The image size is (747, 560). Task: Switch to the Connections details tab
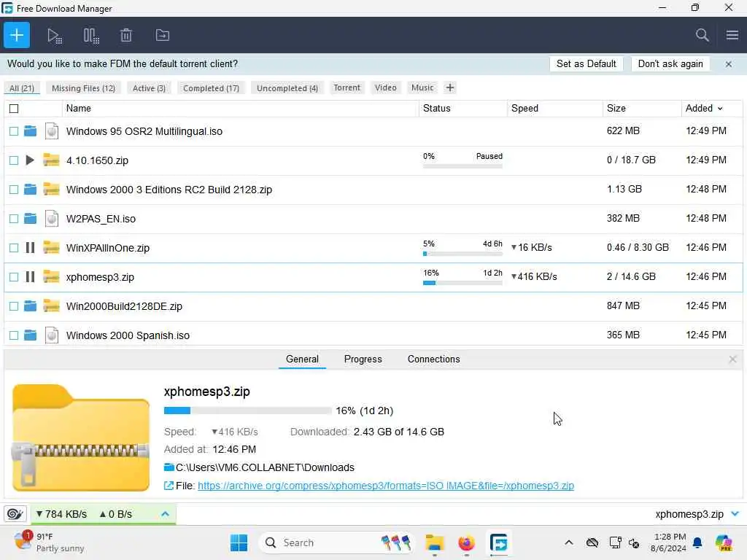pyautogui.click(x=433, y=359)
